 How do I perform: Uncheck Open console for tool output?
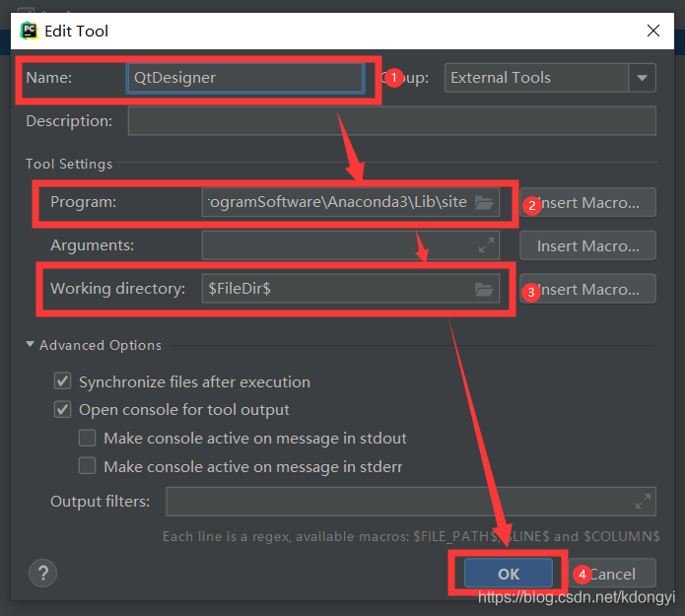[x=63, y=409]
